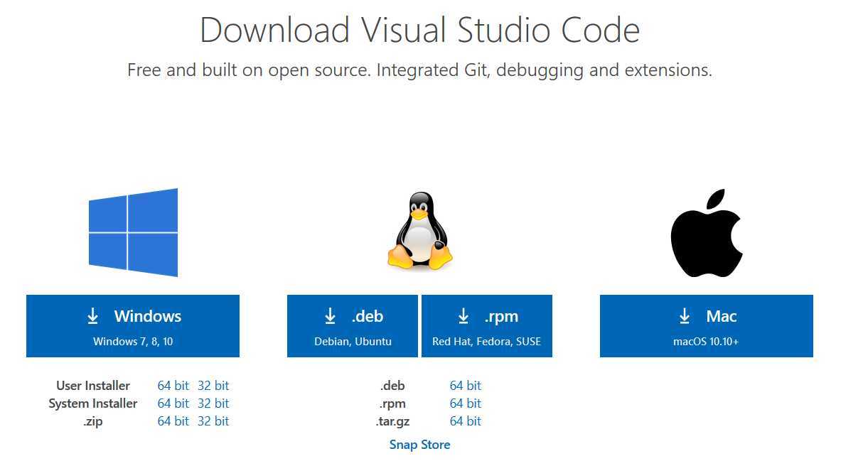Open the .tar.gz 64 bit link
The width and height of the screenshot is (868, 461).
point(466,421)
